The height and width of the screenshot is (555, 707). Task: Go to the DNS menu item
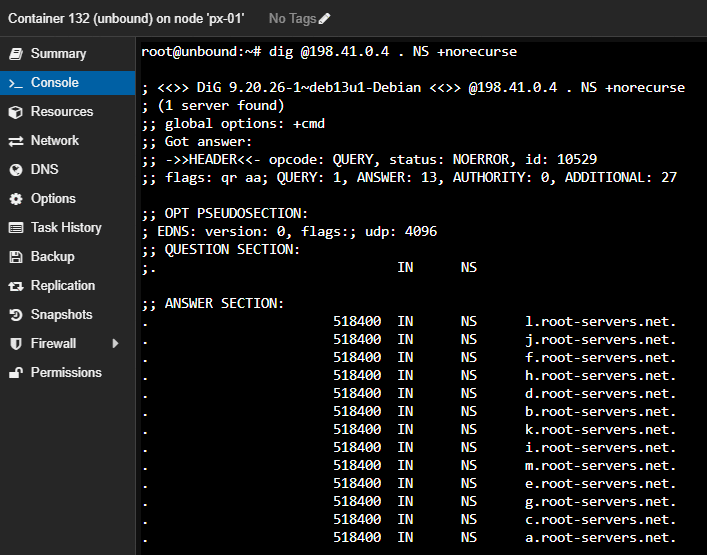[68, 170]
